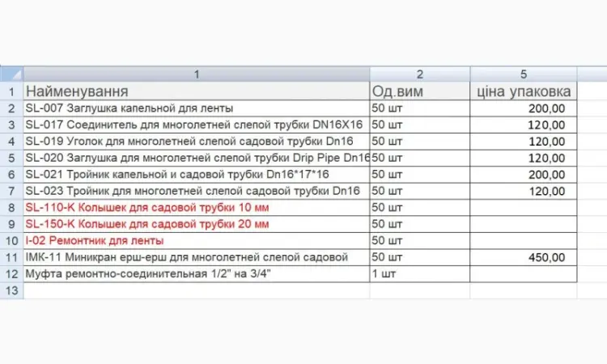Screen dimensions: 607x364
Task: Select '50 шт' cell in SL-020 row
Action: pyautogui.click(x=420, y=159)
